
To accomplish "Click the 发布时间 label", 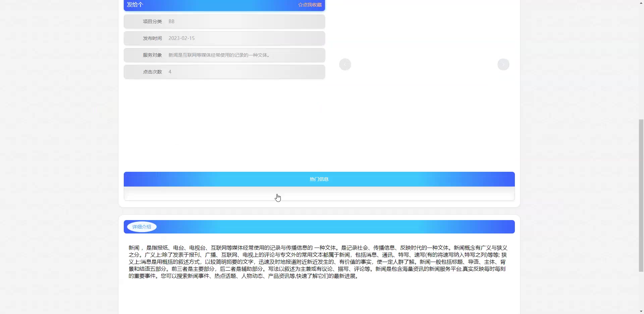I will point(152,38).
